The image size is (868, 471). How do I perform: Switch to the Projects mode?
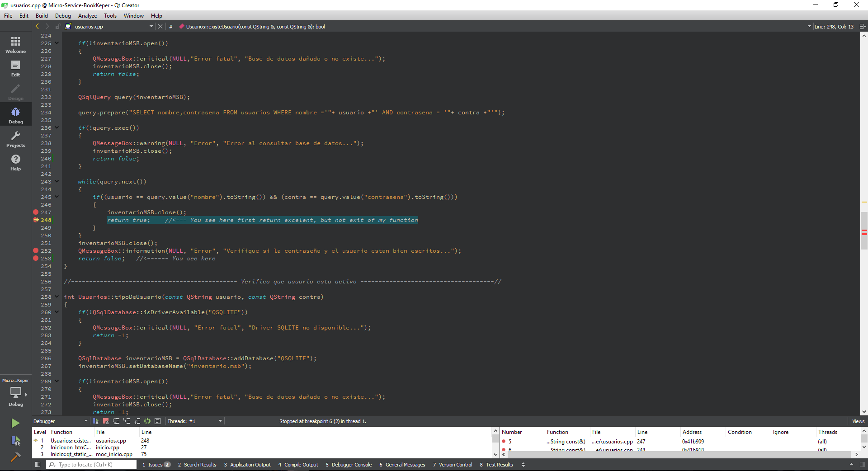click(15, 139)
